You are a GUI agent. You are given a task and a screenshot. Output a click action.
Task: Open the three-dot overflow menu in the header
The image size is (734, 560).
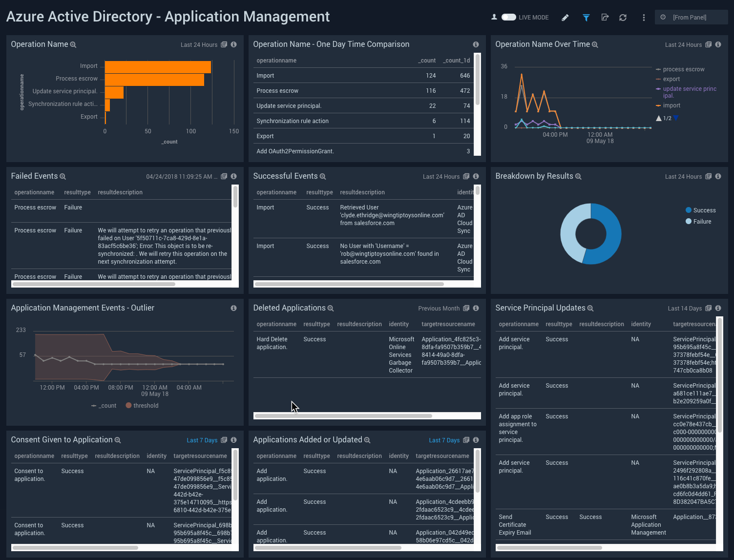tap(644, 17)
